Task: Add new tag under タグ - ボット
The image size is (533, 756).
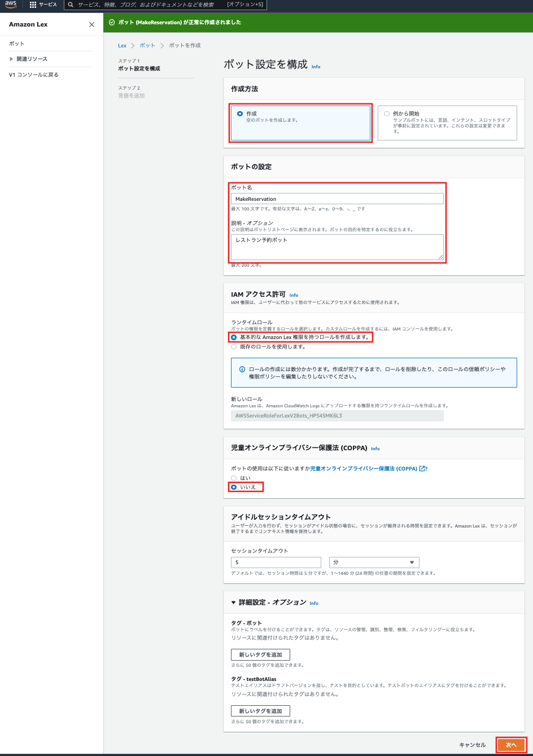Action: click(x=260, y=654)
